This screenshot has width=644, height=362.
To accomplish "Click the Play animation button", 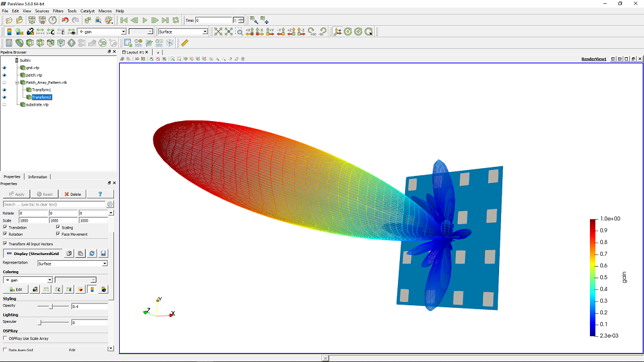I will [145, 21].
